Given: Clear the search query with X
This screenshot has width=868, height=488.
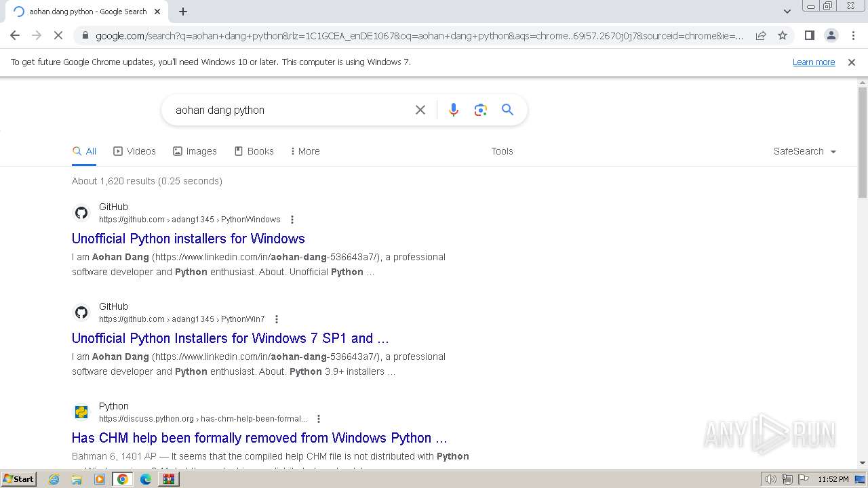Looking at the screenshot, I should pos(420,110).
